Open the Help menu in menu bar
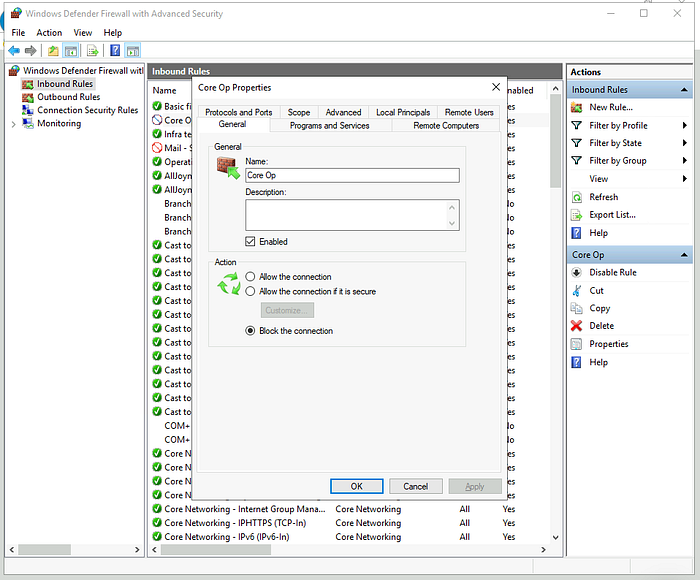The height and width of the screenshot is (580, 700). click(x=112, y=33)
